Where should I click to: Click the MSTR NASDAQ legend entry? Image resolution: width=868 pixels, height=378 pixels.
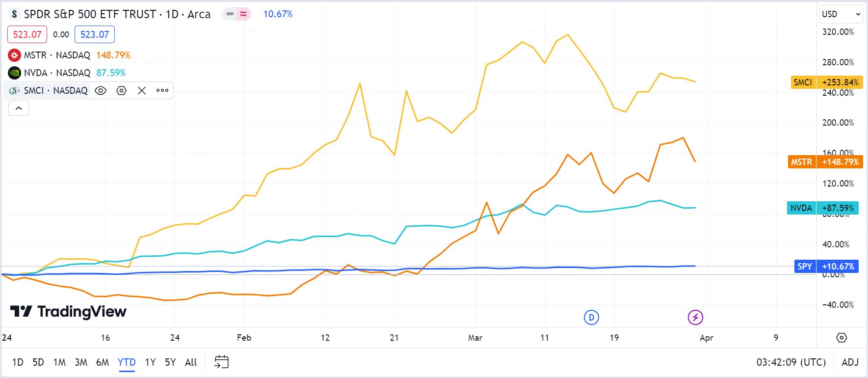click(x=57, y=55)
